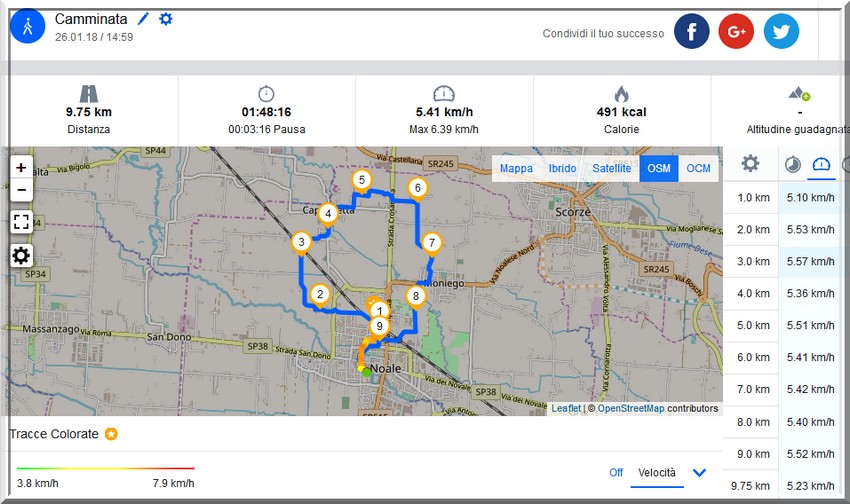850x504 pixels.
Task: Open the Leaflet attribution link
Action: click(x=566, y=409)
